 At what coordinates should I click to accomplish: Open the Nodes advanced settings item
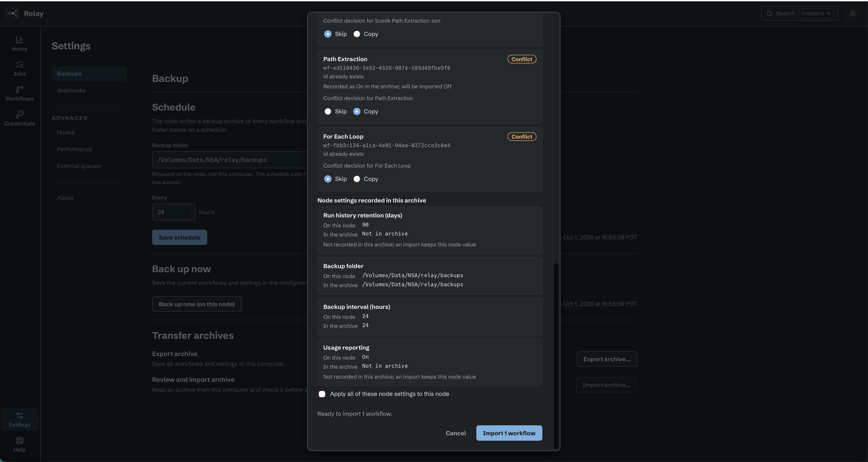pos(89,132)
